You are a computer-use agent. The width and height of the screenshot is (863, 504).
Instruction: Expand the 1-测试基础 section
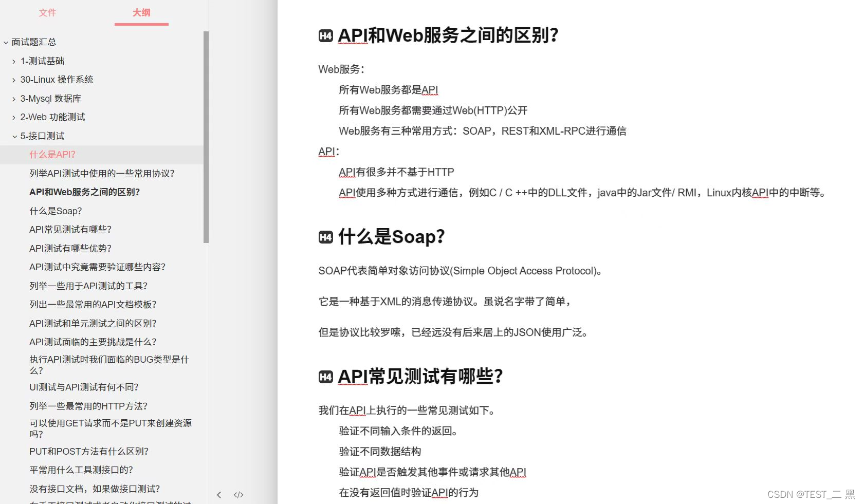coord(14,61)
